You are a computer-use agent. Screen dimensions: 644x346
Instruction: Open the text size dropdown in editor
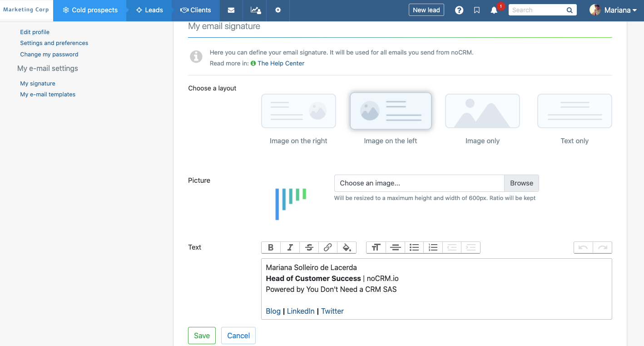click(376, 247)
